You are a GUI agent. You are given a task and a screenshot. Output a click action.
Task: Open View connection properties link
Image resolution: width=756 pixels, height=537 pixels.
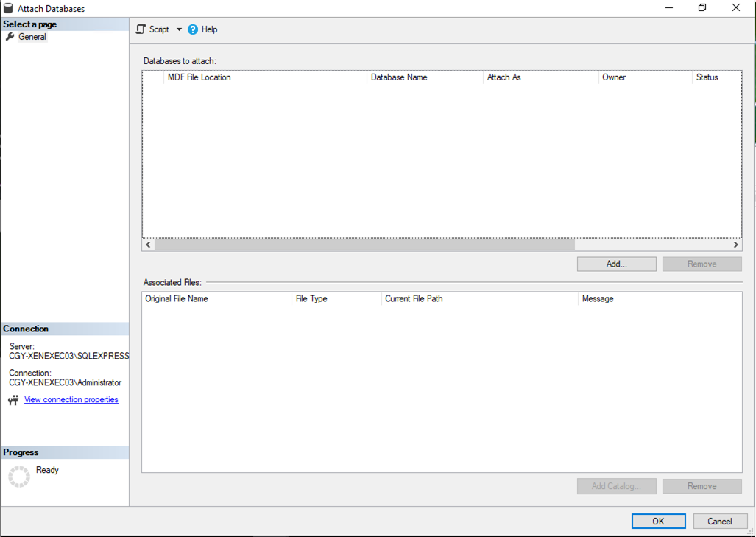[x=71, y=399]
